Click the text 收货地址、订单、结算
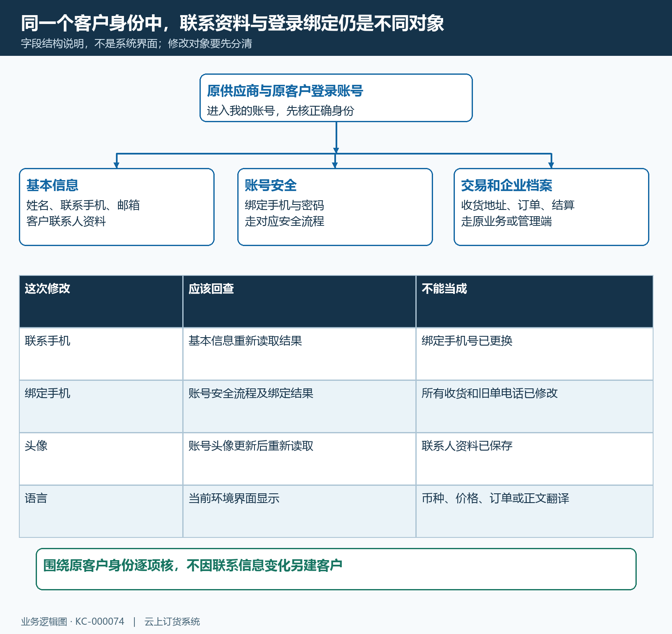This screenshot has width=672, height=634. 518,205
